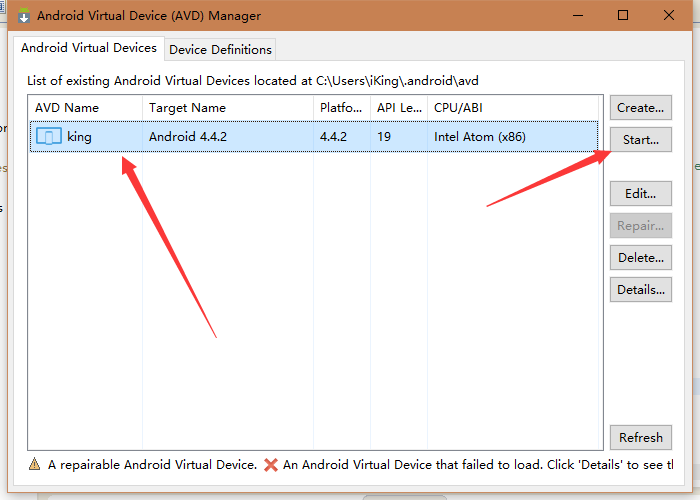700x500 pixels.
Task: Refresh the virtual device list
Action: click(x=641, y=438)
